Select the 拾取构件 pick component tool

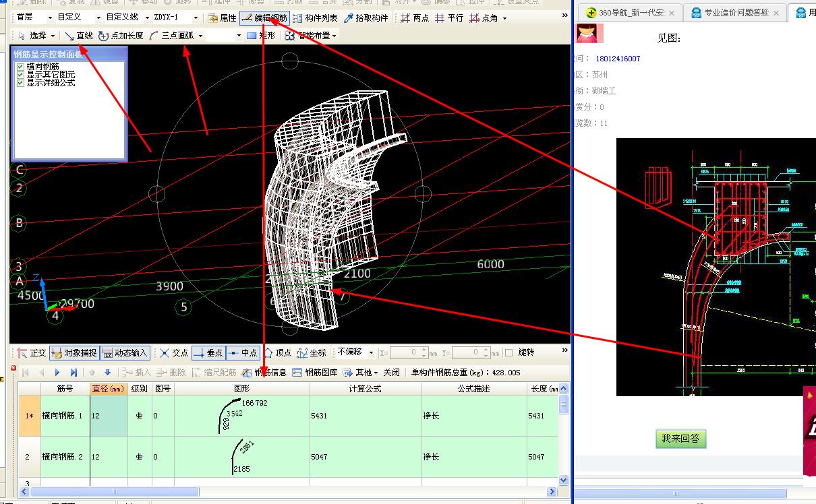367,18
